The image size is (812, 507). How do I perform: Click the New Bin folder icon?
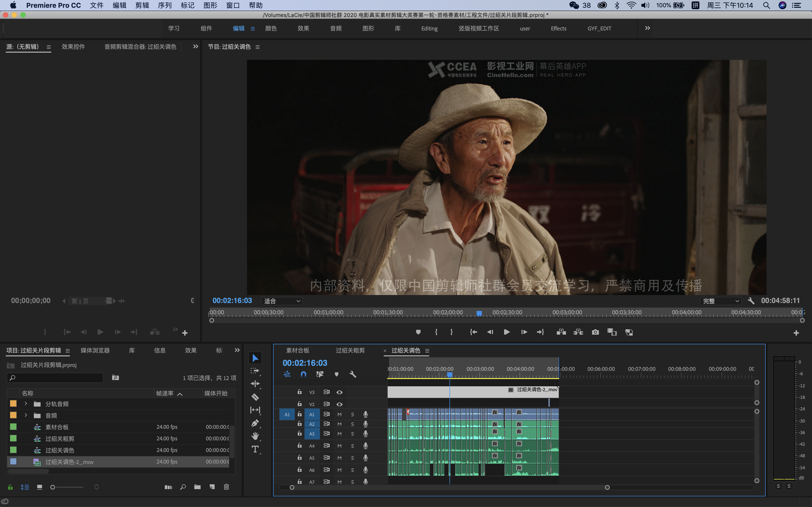[x=197, y=487]
